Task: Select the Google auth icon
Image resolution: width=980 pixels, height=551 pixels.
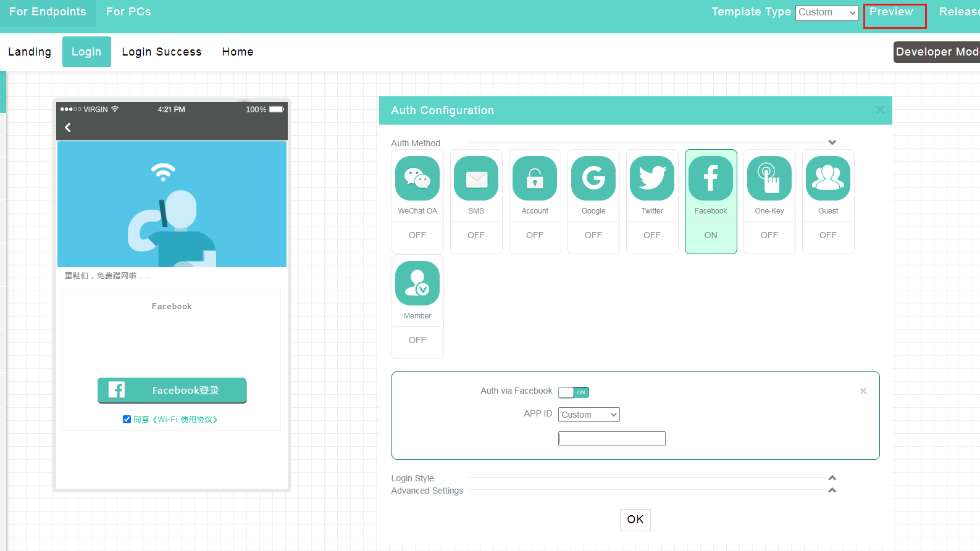Action: point(593,178)
